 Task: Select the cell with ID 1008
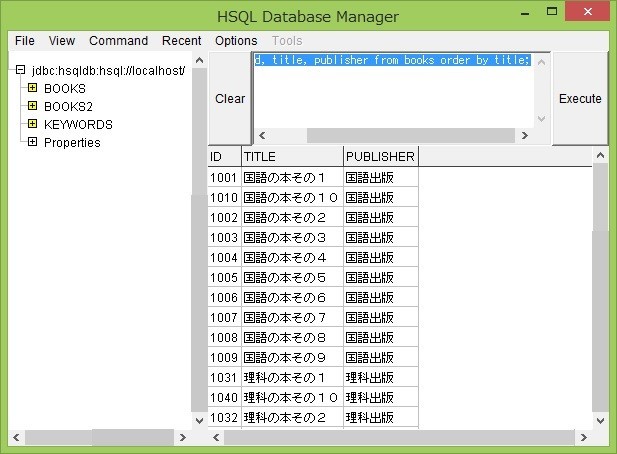(224, 338)
